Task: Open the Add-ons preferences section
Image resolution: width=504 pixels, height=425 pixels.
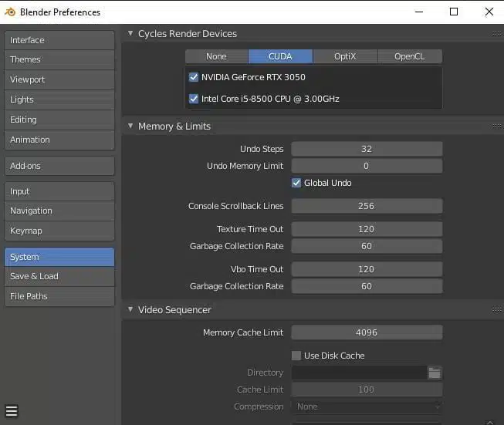Action: [59, 166]
